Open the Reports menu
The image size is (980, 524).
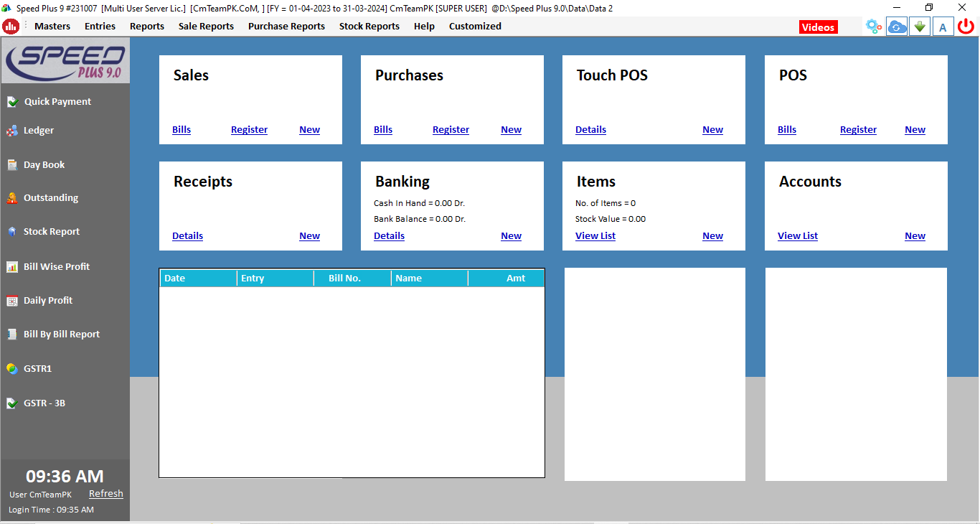coord(147,27)
